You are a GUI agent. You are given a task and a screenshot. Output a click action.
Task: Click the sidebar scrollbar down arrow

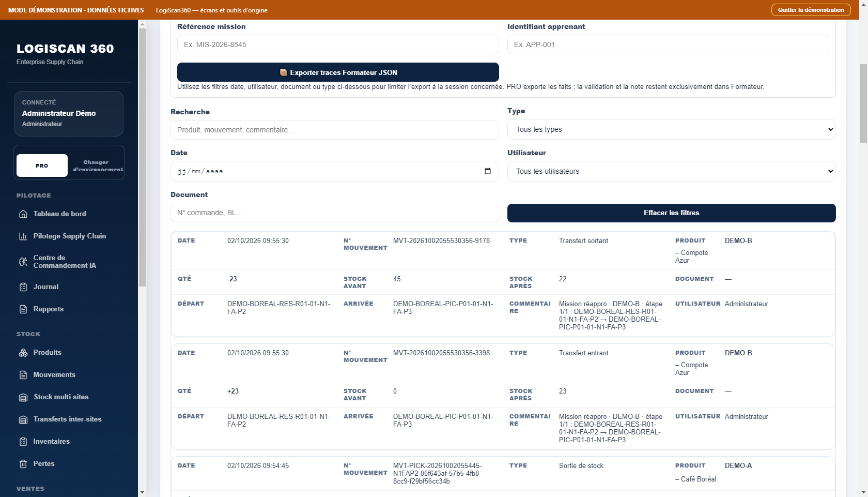143,492
